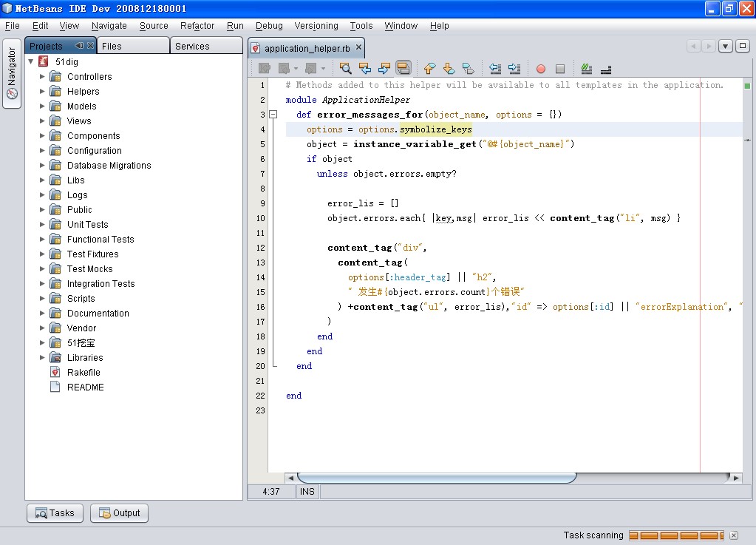Stop Macro Recording with gray square icon
756x545 pixels.
click(561, 68)
